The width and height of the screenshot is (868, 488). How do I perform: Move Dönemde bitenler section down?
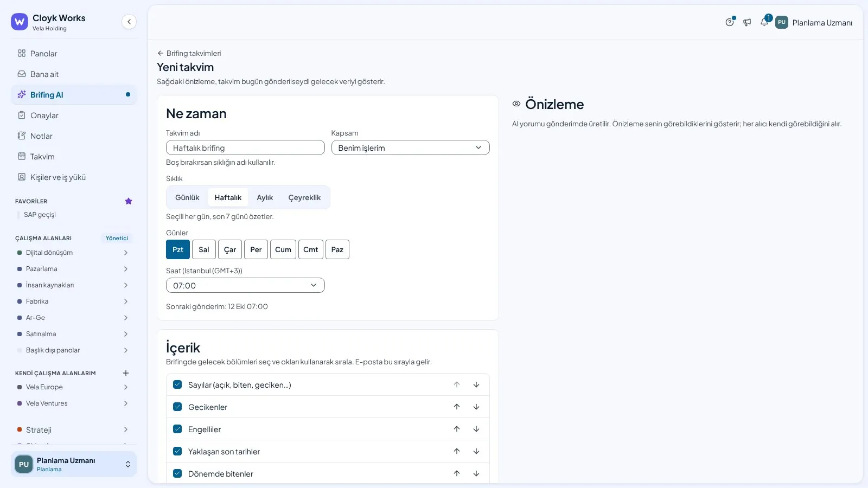(476, 473)
